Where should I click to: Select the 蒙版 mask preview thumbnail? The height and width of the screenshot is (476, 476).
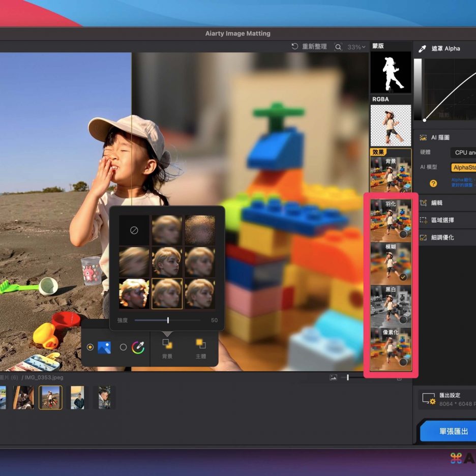[x=391, y=72]
